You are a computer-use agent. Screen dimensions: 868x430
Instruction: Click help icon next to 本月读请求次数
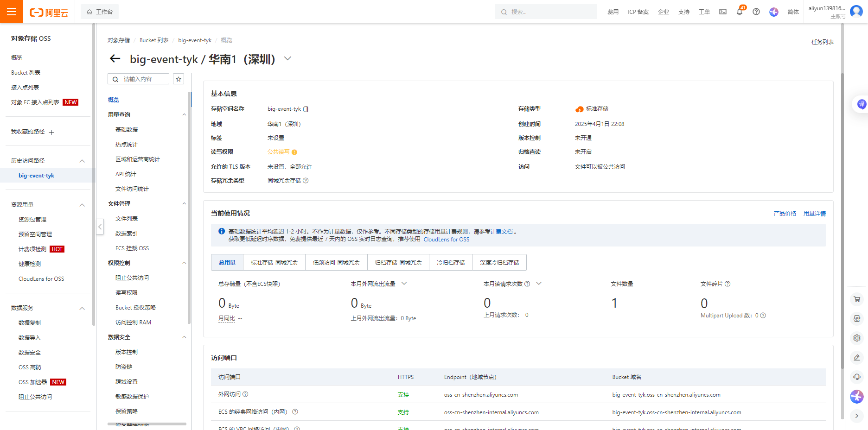click(x=527, y=284)
